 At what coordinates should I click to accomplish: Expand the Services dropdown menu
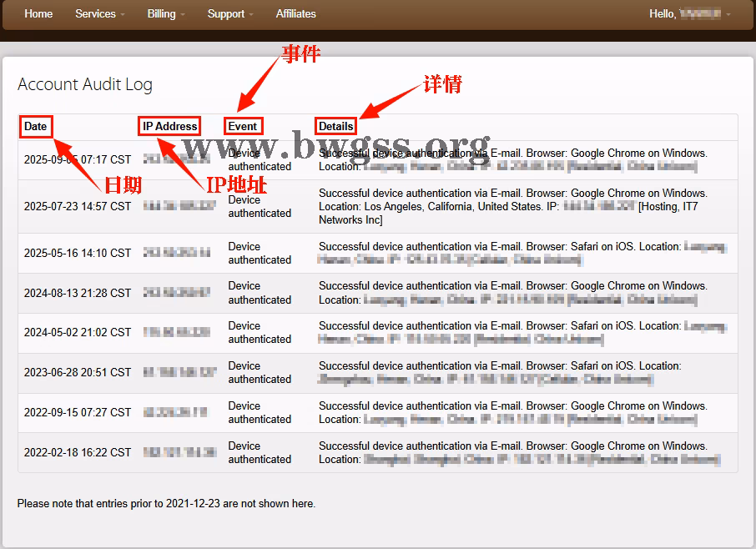pos(99,13)
